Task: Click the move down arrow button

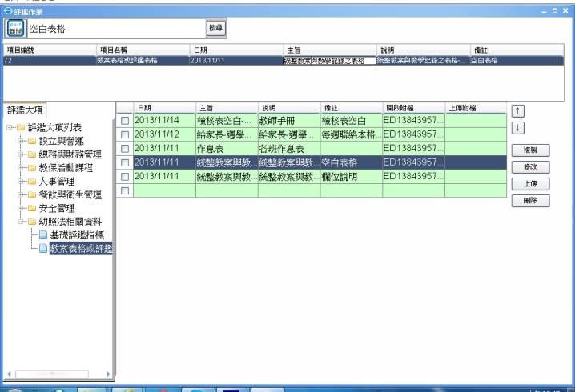Action: tap(519, 130)
